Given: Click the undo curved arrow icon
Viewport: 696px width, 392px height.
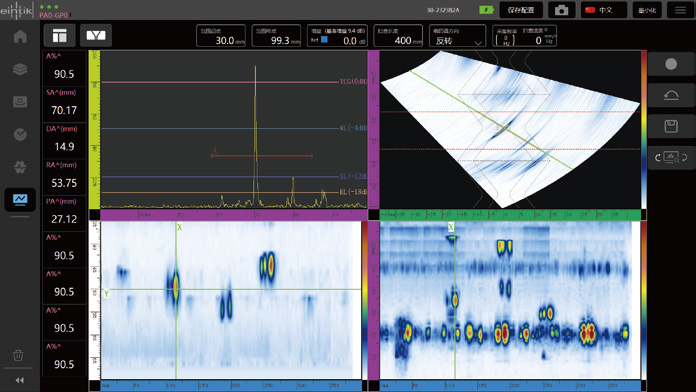Looking at the screenshot, I should (671, 95).
